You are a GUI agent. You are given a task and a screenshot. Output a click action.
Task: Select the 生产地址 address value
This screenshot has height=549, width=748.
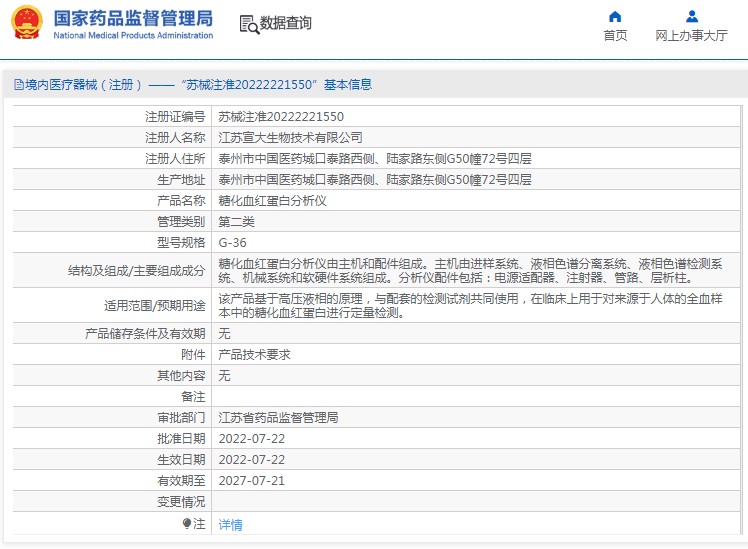pos(375,180)
